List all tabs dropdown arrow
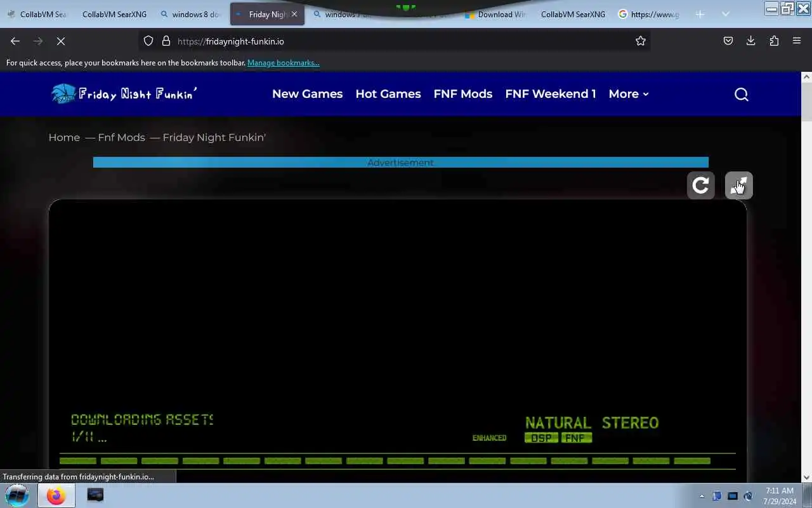The width and height of the screenshot is (812, 508). tap(726, 14)
